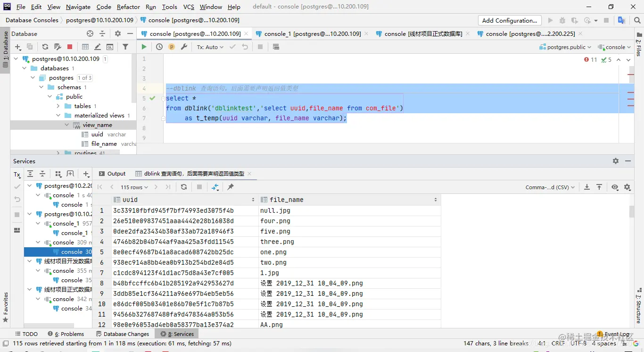Screen dimensions: 644x352
Task: Toggle the Favorites side tool window
Action: coord(5,307)
